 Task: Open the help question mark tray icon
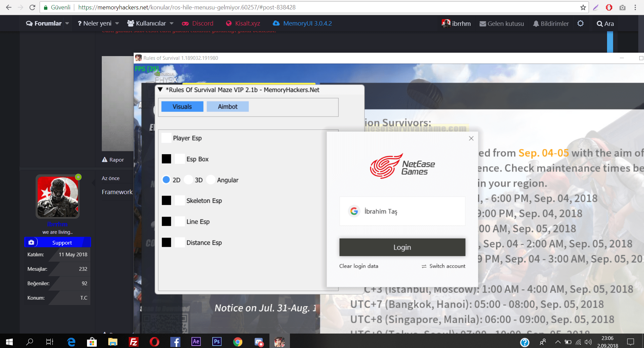pos(524,342)
